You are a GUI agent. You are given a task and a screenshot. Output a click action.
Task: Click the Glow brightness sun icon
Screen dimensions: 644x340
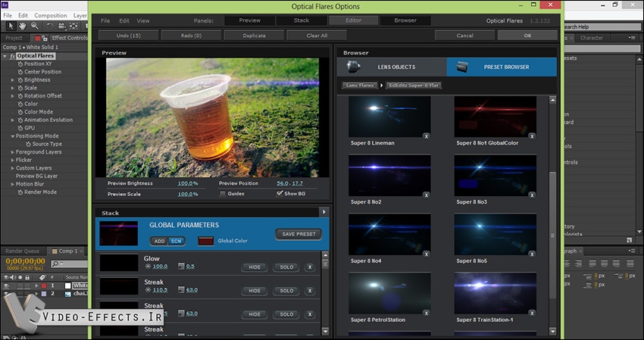148,267
